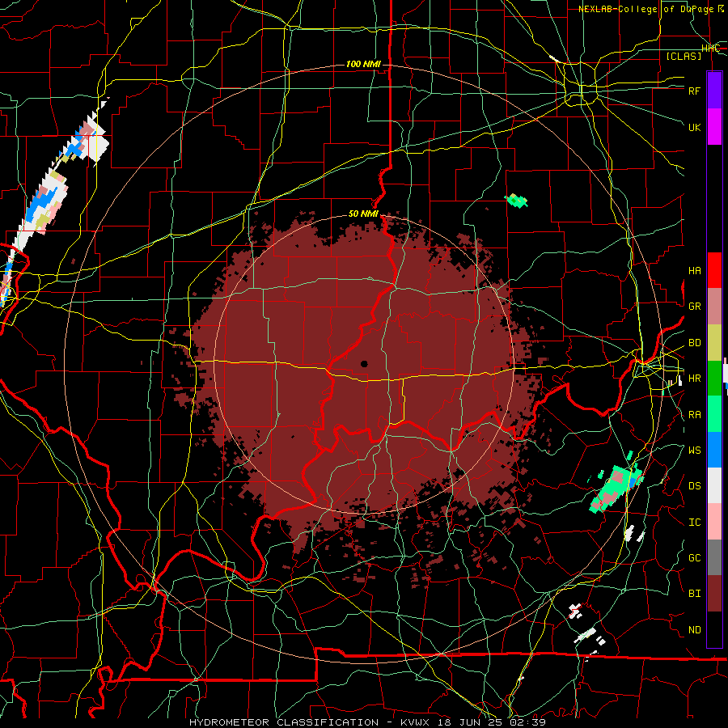Image resolution: width=728 pixels, height=728 pixels.
Task: Click the small green rain echo northeast of radar
Action: point(517,201)
